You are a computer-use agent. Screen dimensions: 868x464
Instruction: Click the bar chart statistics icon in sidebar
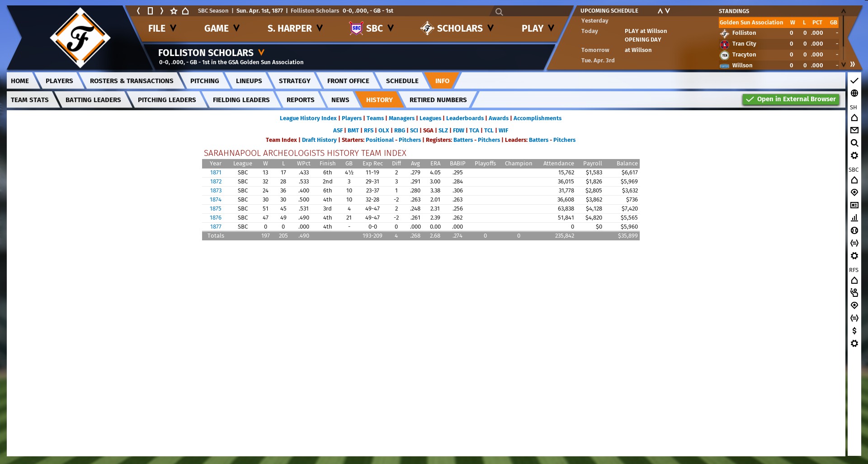[854, 218]
